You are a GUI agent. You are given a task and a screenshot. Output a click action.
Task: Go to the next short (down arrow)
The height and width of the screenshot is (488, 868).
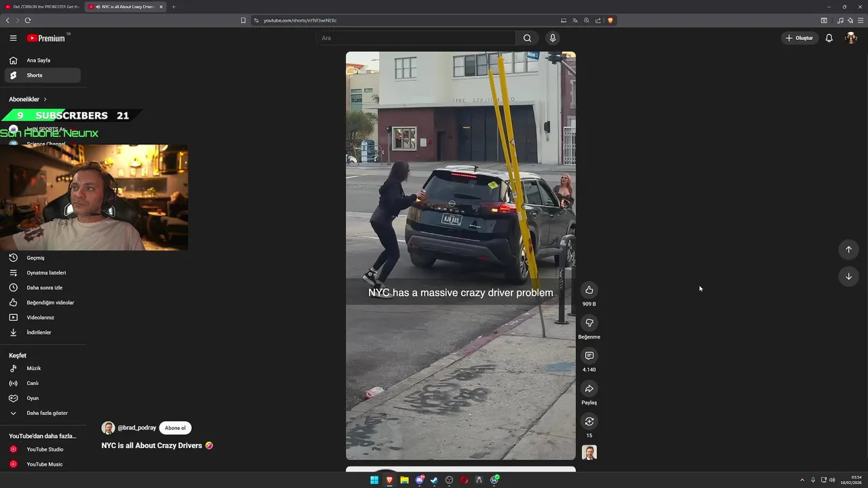[848, 276]
